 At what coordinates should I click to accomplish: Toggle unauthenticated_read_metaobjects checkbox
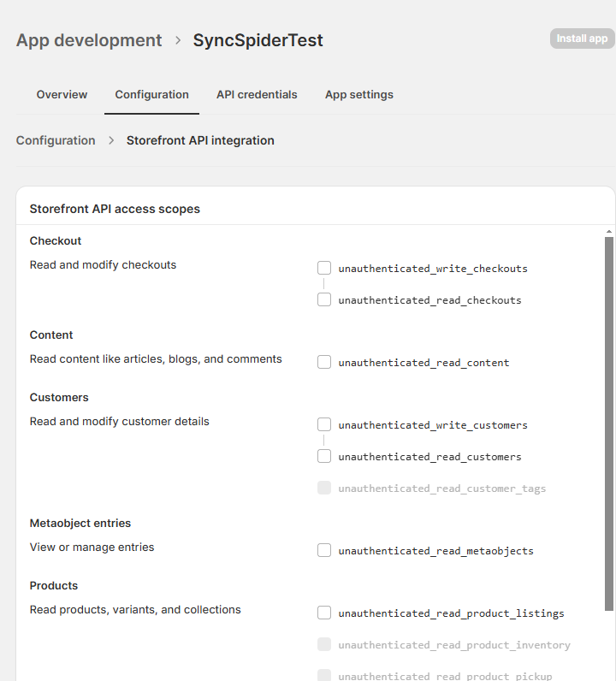click(x=324, y=550)
